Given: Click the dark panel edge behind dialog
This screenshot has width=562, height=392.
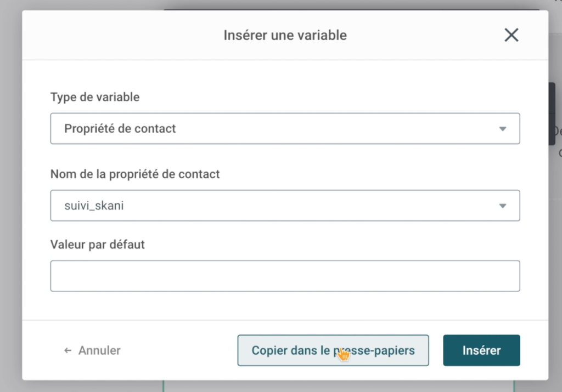Looking at the screenshot, I should tap(552, 114).
